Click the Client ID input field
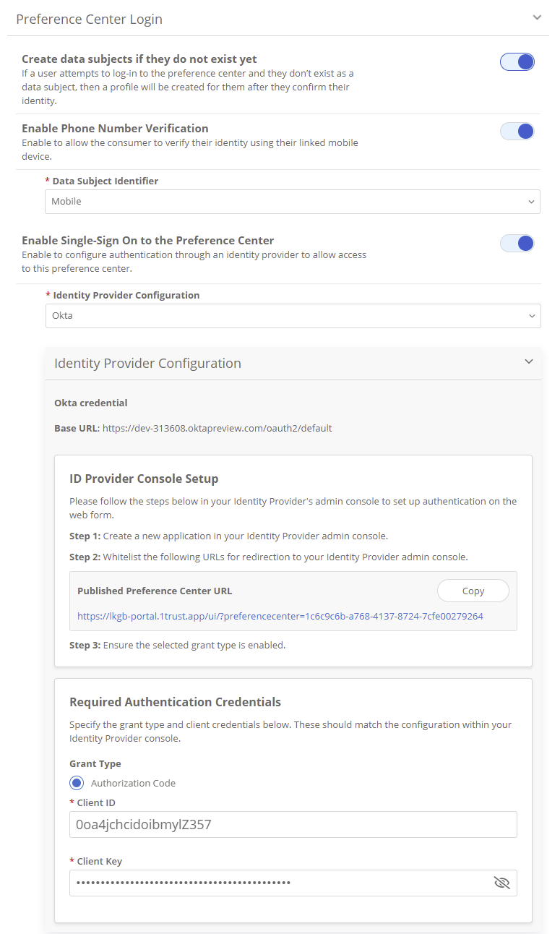This screenshot has height=934, width=560. pos(293,824)
